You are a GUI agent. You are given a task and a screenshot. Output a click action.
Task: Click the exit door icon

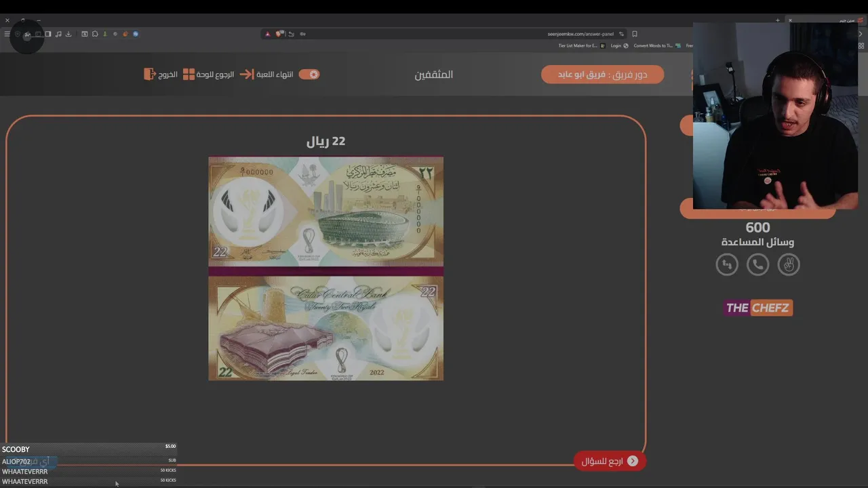coord(150,74)
